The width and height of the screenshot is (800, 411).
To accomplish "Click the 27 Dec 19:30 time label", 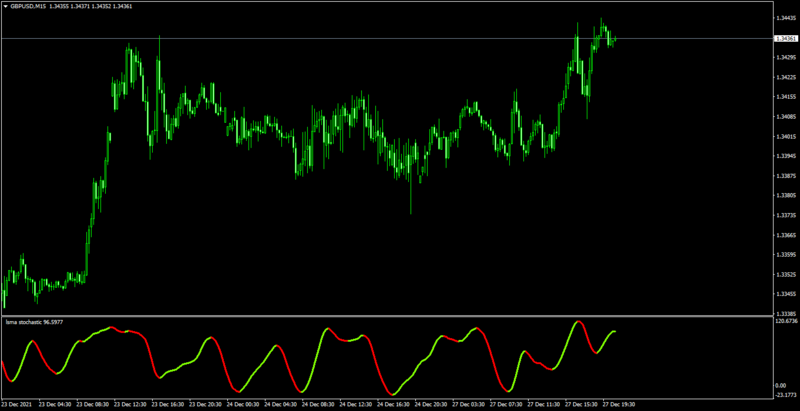I will click(x=619, y=404).
